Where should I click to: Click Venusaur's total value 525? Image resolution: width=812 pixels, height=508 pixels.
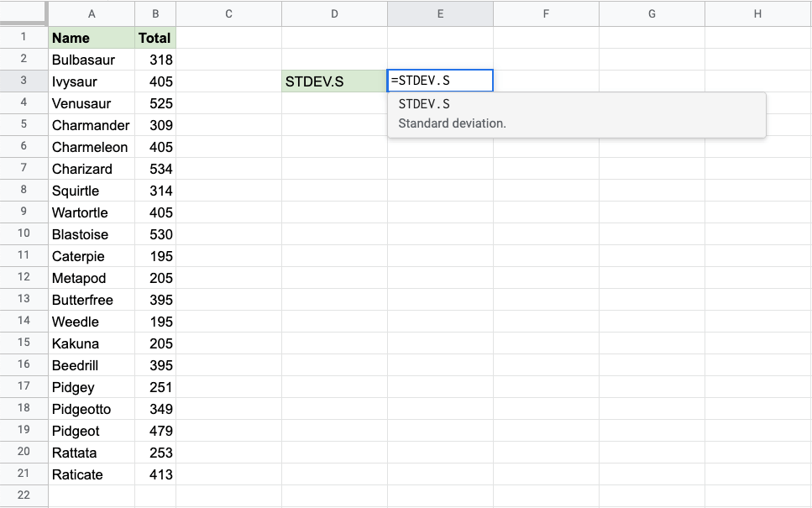coord(155,103)
